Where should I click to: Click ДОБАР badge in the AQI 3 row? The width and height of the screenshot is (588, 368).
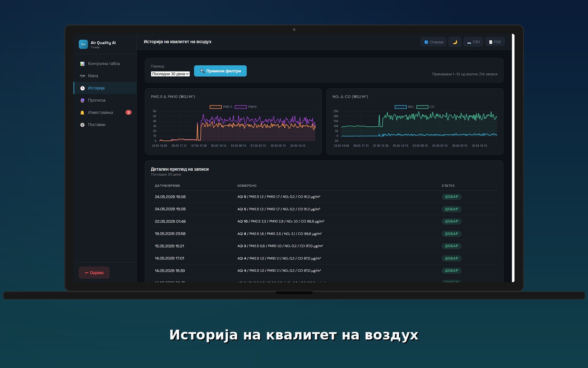pos(451,246)
